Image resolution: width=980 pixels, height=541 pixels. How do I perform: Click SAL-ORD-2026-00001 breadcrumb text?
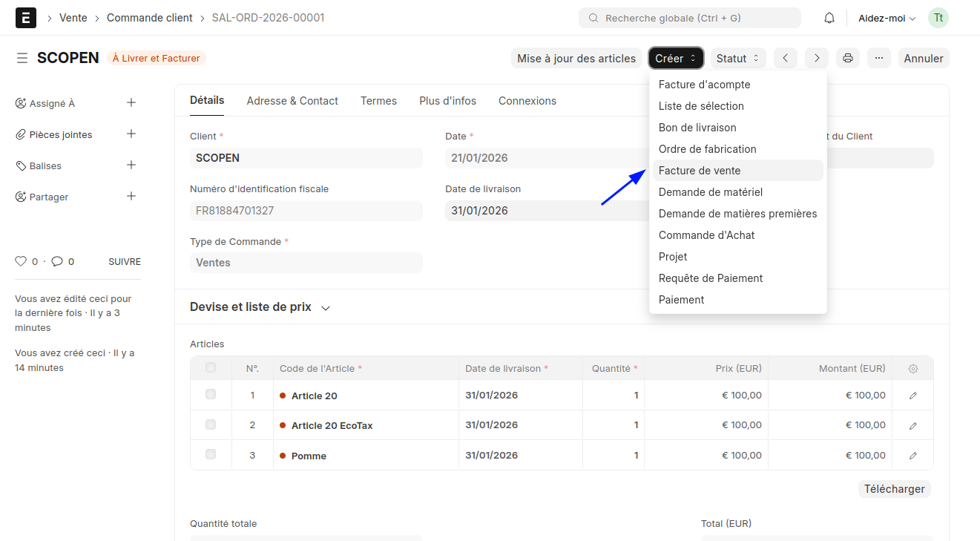click(268, 18)
